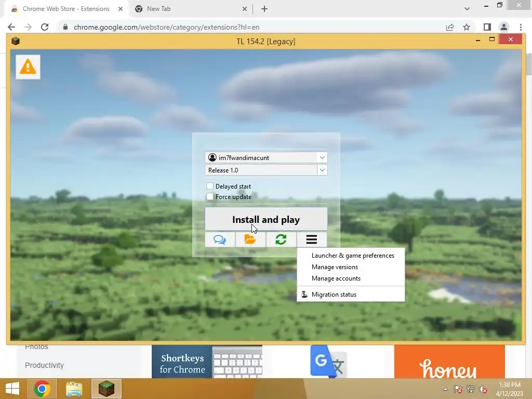532x399 pixels.
Task: Click the taskbar clock and date
Action: click(x=510, y=389)
